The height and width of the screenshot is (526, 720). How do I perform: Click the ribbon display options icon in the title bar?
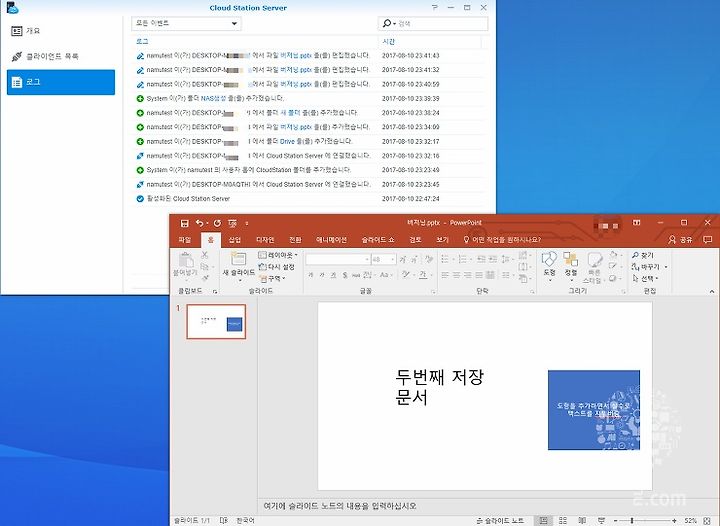coord(636,223)
